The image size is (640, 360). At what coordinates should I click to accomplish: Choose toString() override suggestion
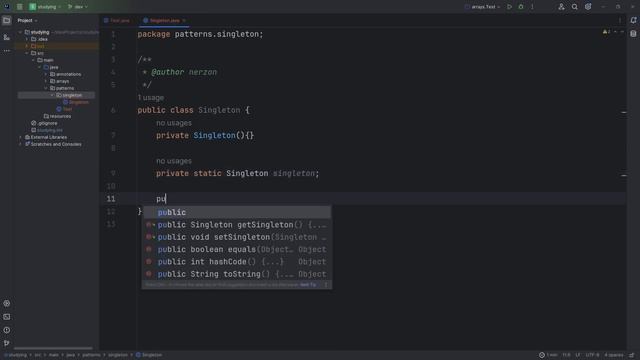(x=237, y=274)
